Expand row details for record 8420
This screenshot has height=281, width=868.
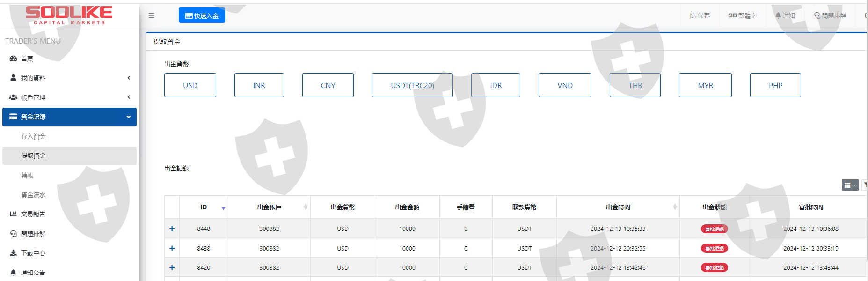point(172,267)
